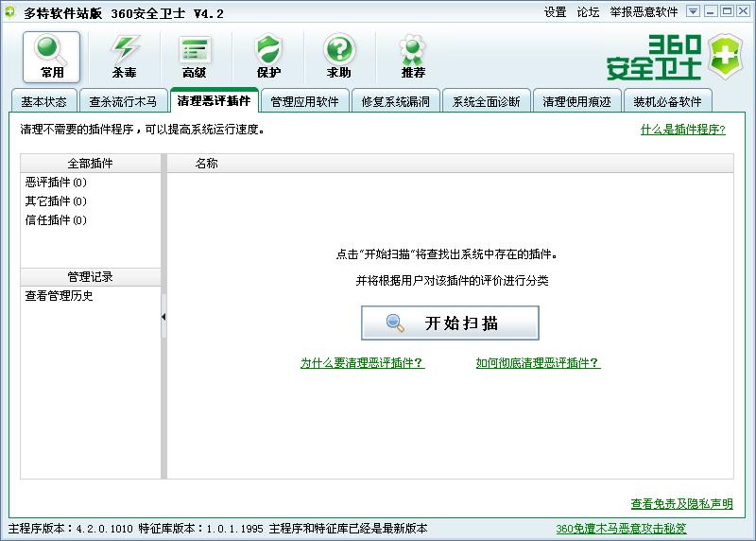Screen dimensions: 756x541
Task: Click the 开始扫描 button
Action: (x=450, y=323)
